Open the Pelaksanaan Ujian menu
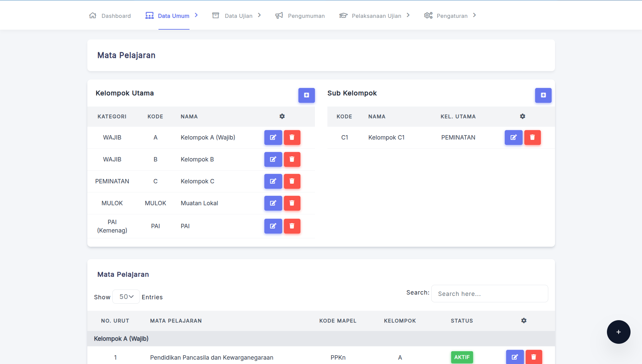The image size is (642, 364). [376, 16]
